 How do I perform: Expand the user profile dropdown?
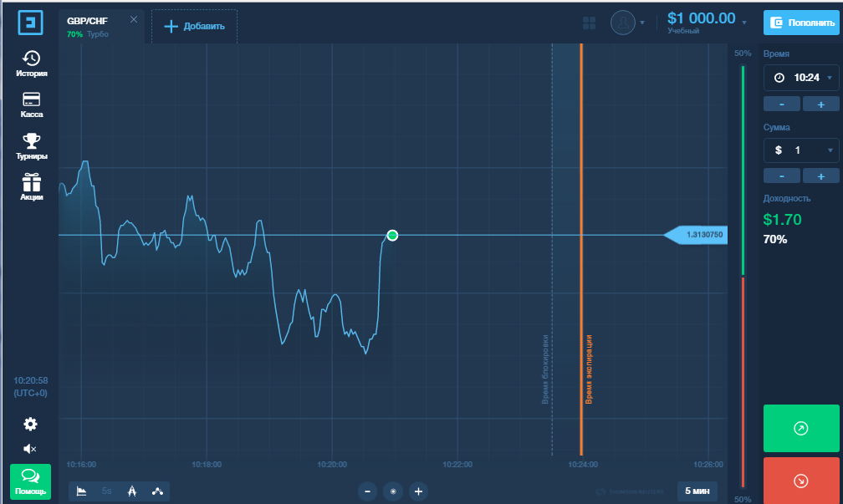coord(627,23)
